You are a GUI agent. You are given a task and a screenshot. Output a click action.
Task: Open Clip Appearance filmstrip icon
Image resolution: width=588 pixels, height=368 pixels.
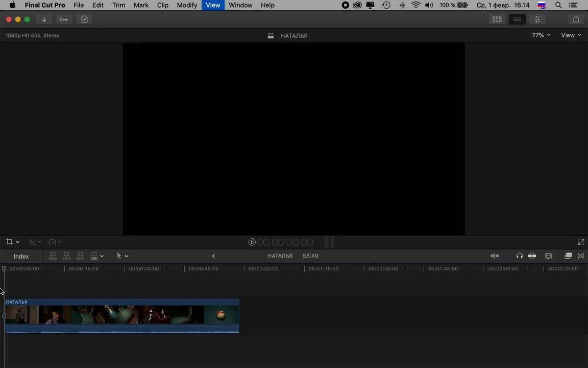549,256
